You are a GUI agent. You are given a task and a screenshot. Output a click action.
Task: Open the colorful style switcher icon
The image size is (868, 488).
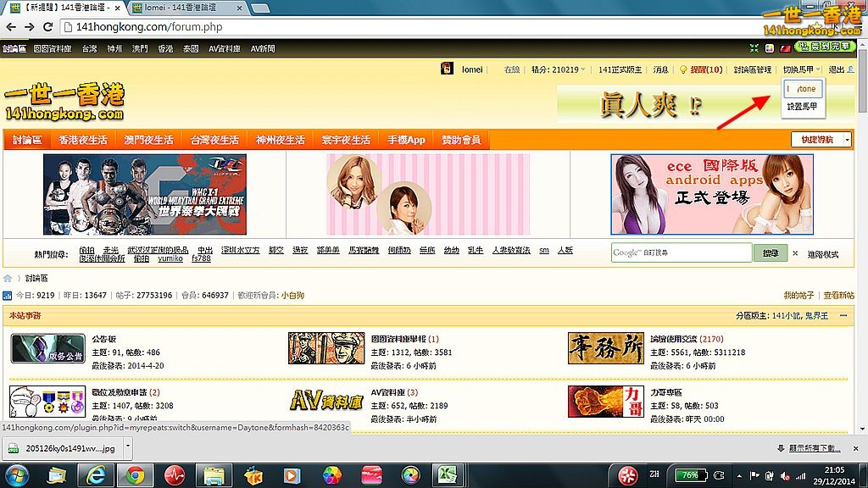pyautogui.click(x=769, y=48)
